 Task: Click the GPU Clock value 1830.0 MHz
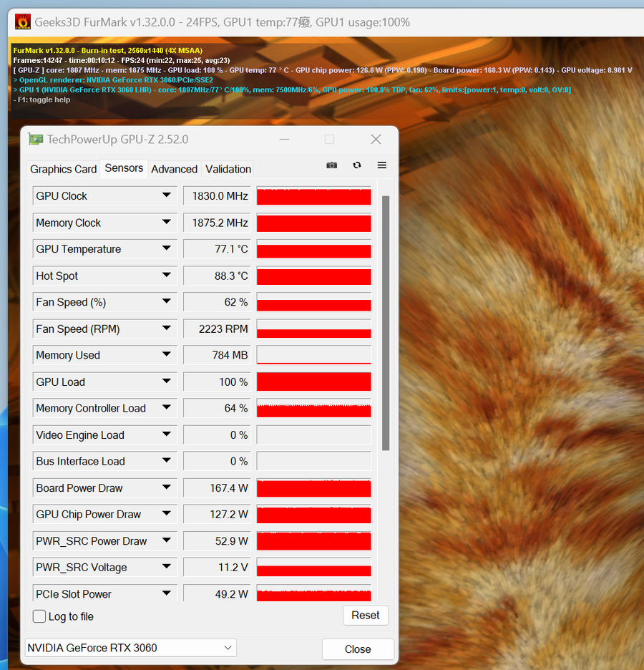(217, 196)
